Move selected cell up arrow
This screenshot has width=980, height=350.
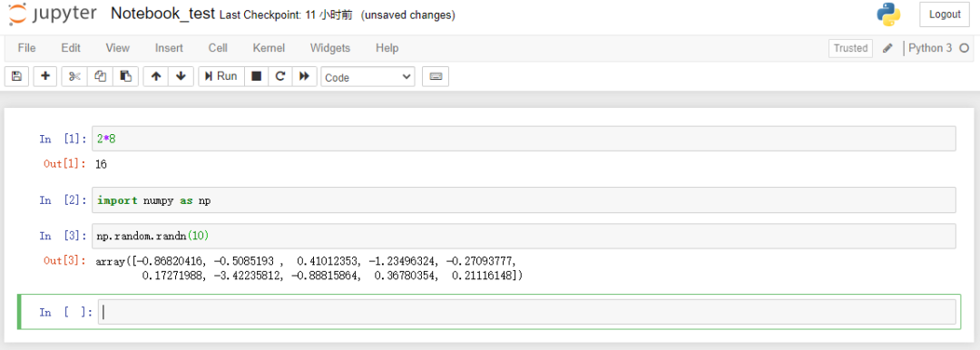pyautogui.click(x=156, y=76)
